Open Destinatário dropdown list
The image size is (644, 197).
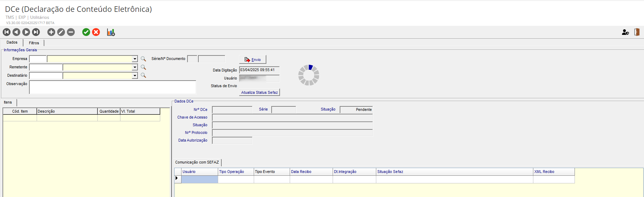pos(135,76)
